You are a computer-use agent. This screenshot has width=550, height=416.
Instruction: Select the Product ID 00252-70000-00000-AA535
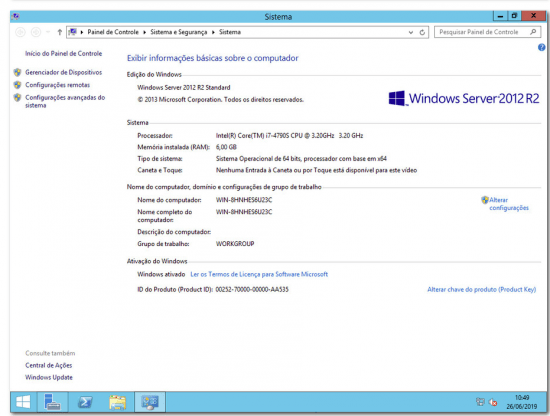252,289
